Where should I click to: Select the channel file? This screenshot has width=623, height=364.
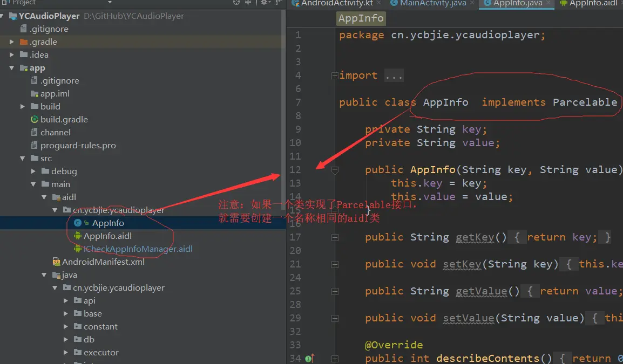tap(55, 132)
